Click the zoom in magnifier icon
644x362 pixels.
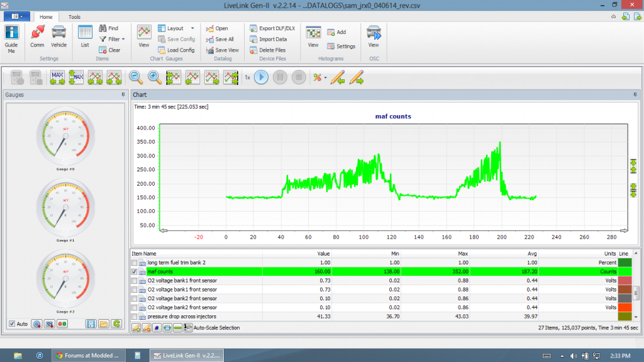coord(155,77)
